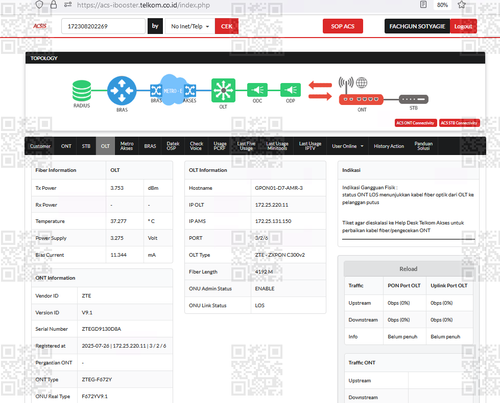Viewport: 500px width, 403px height.
Task: Switch to the ONT tab
Action: [66, 146]
